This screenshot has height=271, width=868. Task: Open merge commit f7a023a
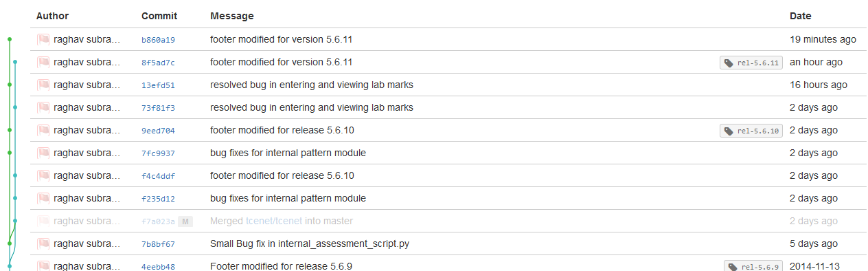pos(158,221)
